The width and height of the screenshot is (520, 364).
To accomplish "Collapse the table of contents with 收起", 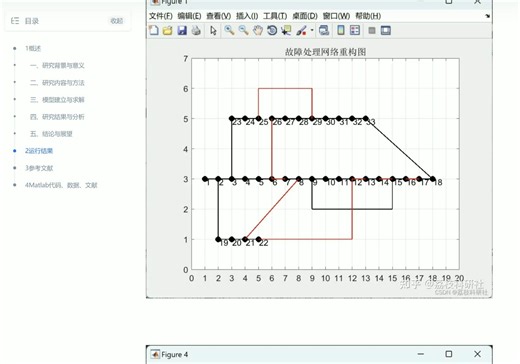I will [117, 21].
